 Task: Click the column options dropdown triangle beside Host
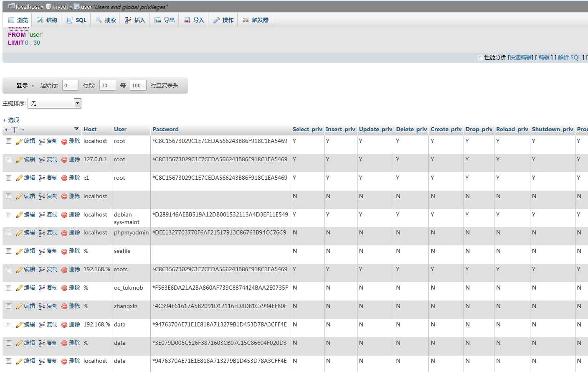tap(76, 129)
